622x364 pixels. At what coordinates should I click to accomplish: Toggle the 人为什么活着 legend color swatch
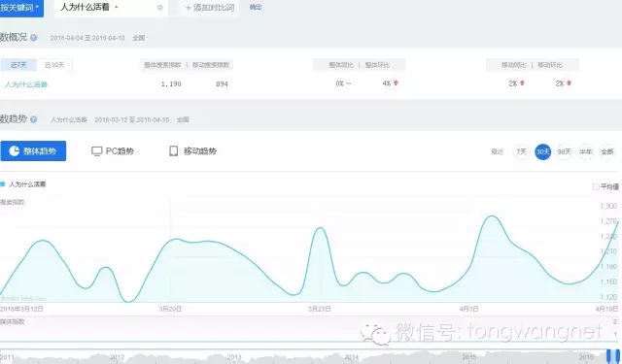pyautogui.click(x=3, y=184)
